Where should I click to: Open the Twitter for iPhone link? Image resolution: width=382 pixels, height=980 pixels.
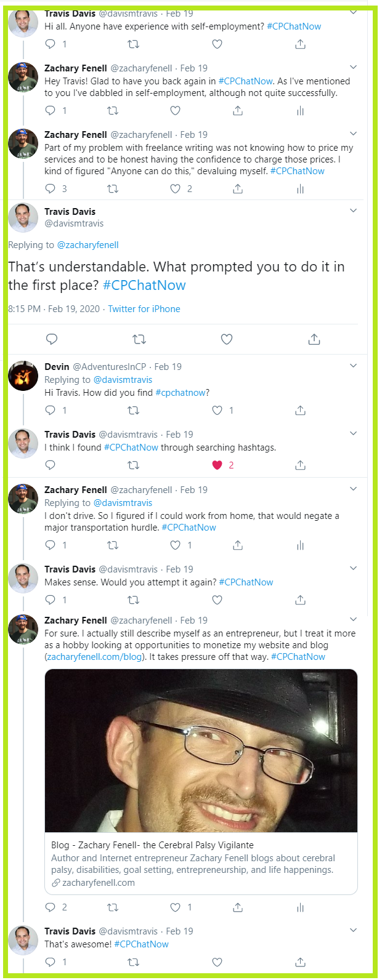click(x=144, y=309)
